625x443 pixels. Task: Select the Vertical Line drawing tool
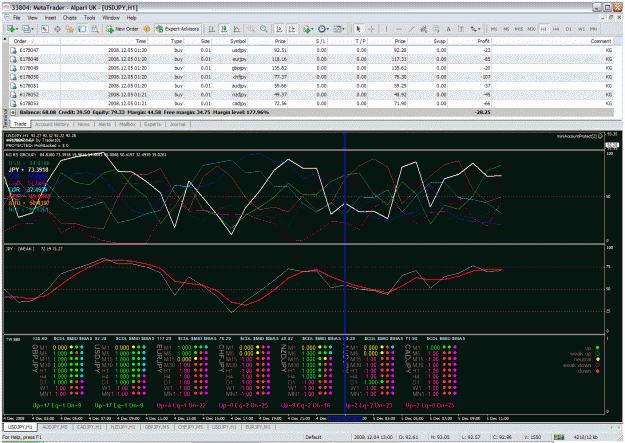click(x=386, y=29)
